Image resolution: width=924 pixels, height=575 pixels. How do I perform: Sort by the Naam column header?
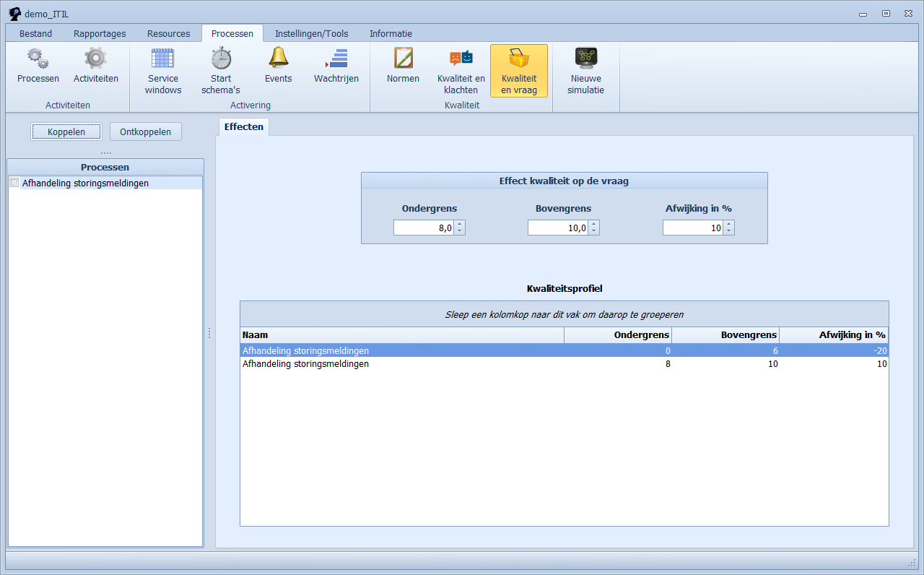point(402,334)
